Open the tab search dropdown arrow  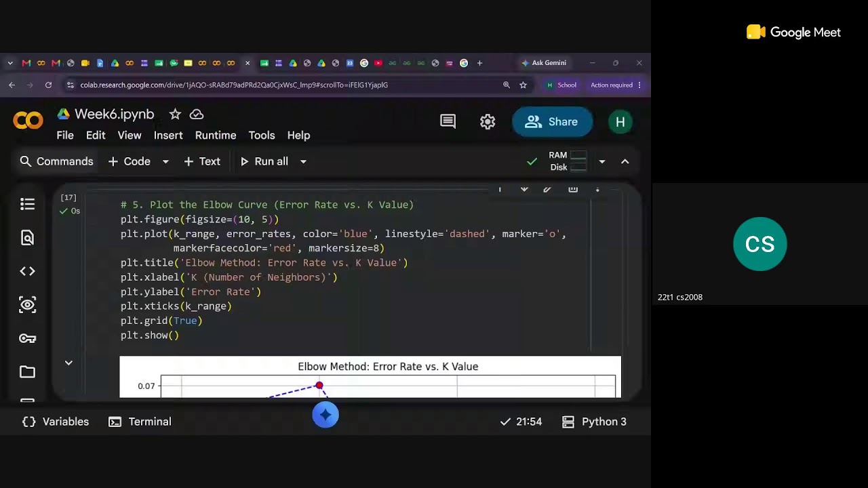(x=10, y=63)
